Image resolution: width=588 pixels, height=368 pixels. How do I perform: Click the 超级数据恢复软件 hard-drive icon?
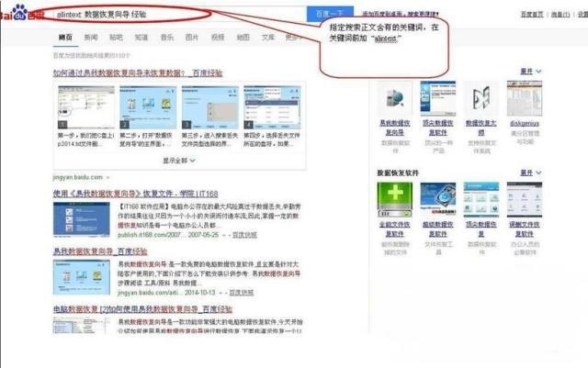[438, 200]
